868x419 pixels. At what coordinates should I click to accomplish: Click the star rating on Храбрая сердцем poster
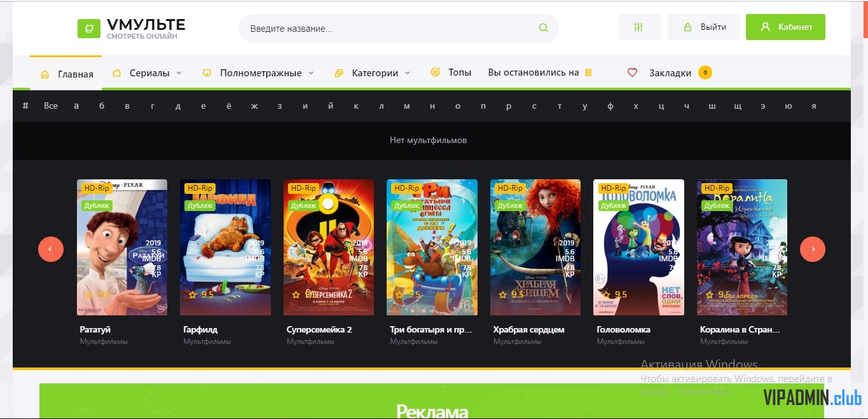tap(511, 294)
